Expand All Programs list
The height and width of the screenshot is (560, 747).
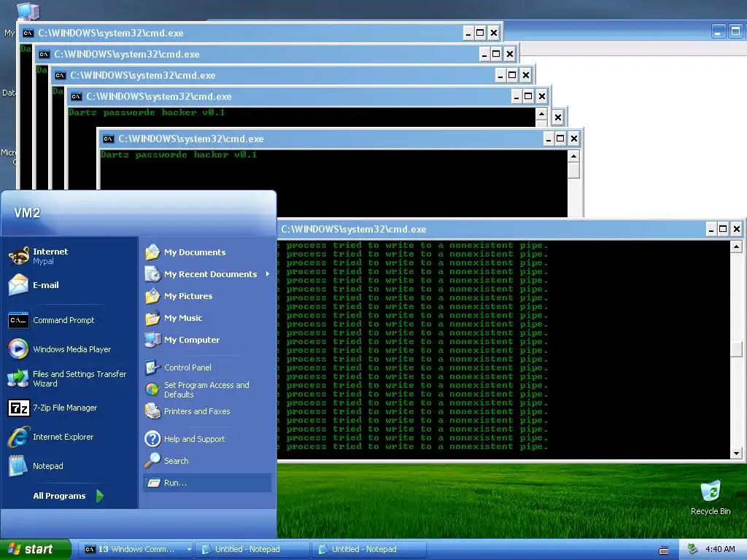(68, 496)
